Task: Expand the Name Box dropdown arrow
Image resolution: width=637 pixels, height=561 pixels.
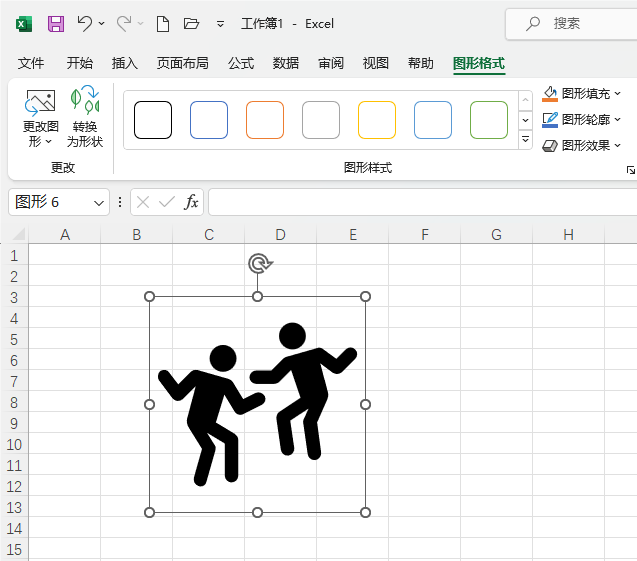Action: pos(99,202)
